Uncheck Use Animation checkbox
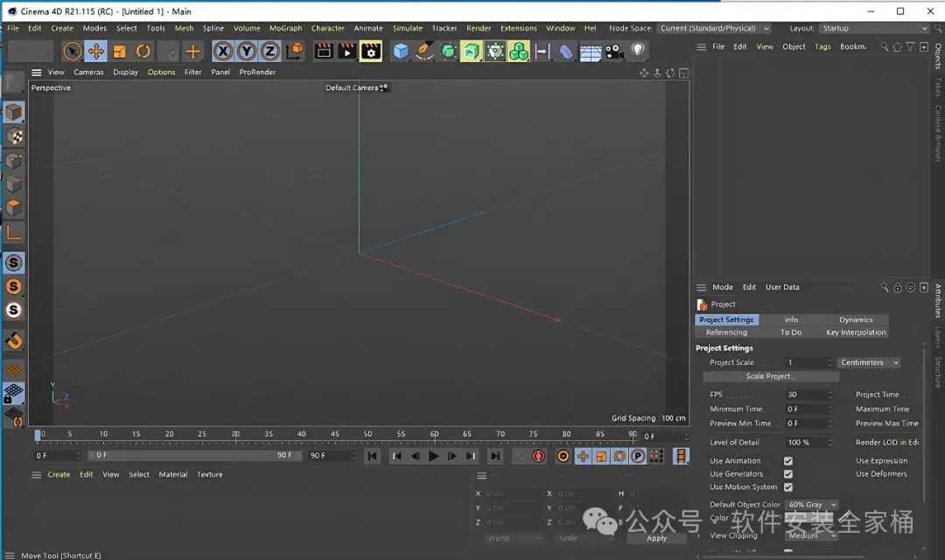 click(787, 461)
